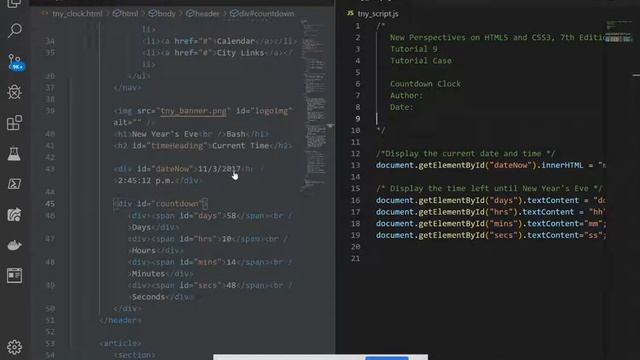Viewport: 640px width, 360px height.
Task: Click the "dateNow" string in script line 13
Action: tap(511, 165)
